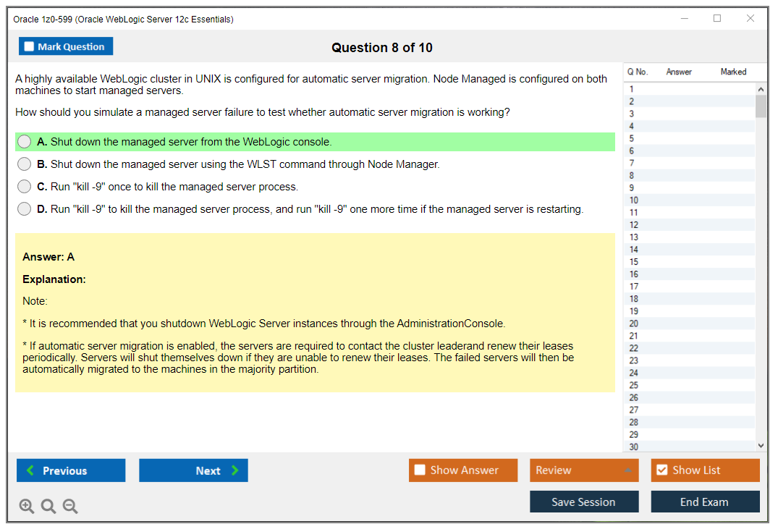Click the Next navigation button

193,470
